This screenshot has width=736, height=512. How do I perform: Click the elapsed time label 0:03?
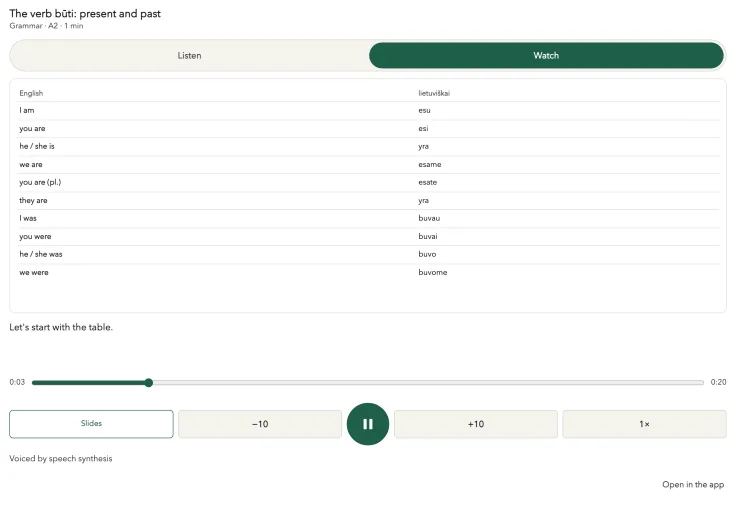(17, 382)
